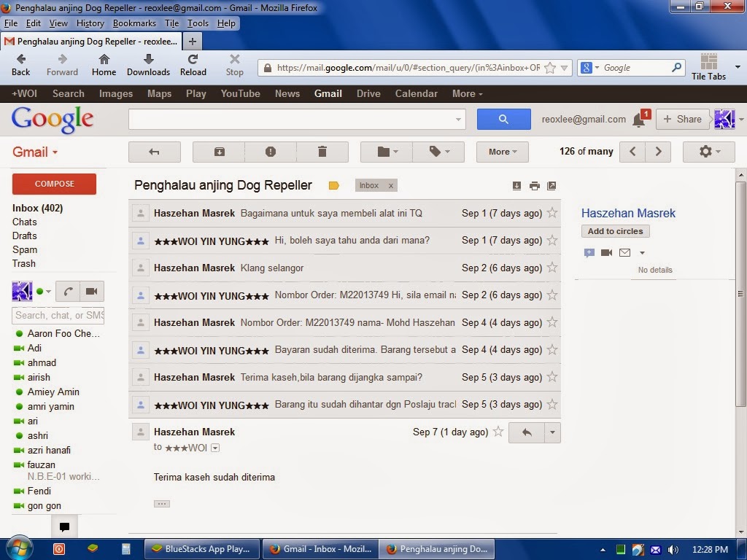Star the message 'Hi, boleh saya tahu anda'

[552, 240]
